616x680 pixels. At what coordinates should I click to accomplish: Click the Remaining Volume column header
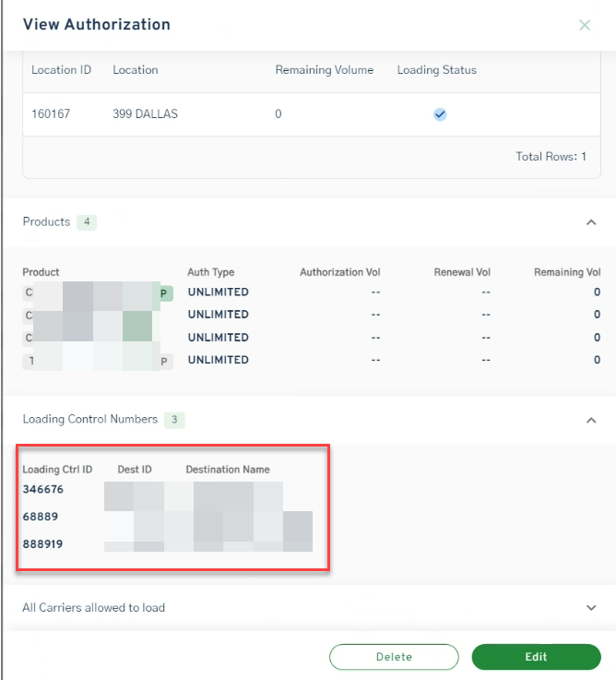(324, 70)
